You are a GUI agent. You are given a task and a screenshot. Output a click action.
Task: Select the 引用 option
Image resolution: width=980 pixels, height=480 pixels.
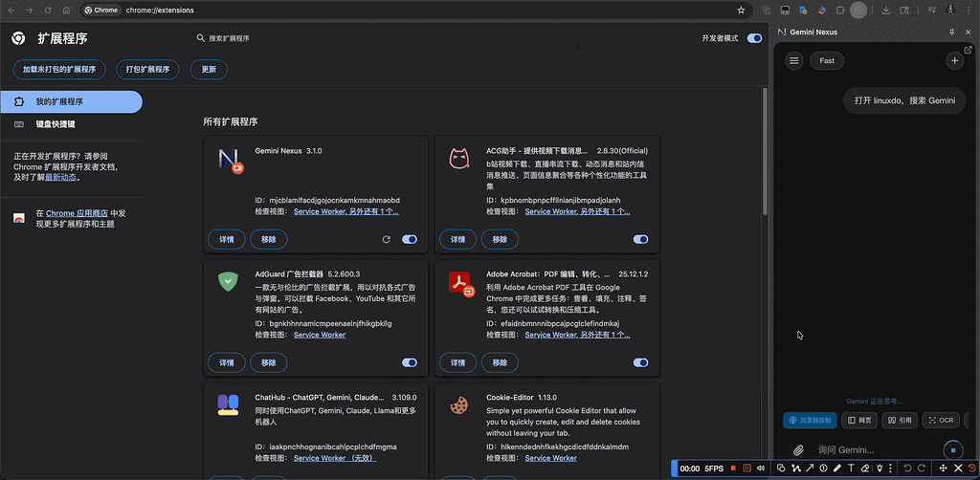[x=900, y=420]
